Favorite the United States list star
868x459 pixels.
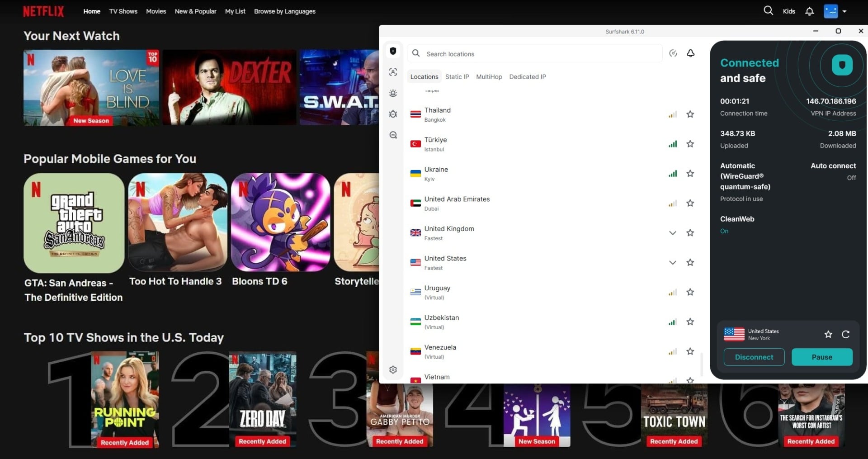click(x=690, y=262)
